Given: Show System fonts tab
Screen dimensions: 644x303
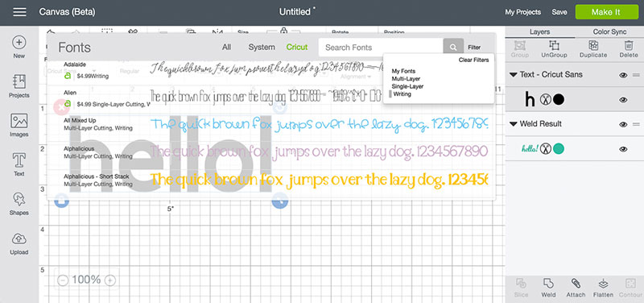Looking at the screenshot, I should pyautogui.click(x=262, y=48).
